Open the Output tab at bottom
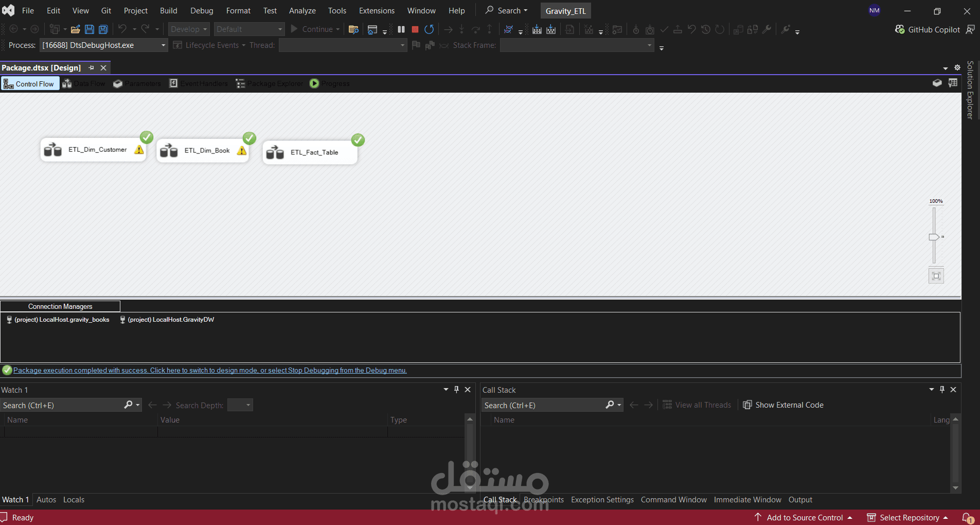980x525 pixels. pos(800,500)
